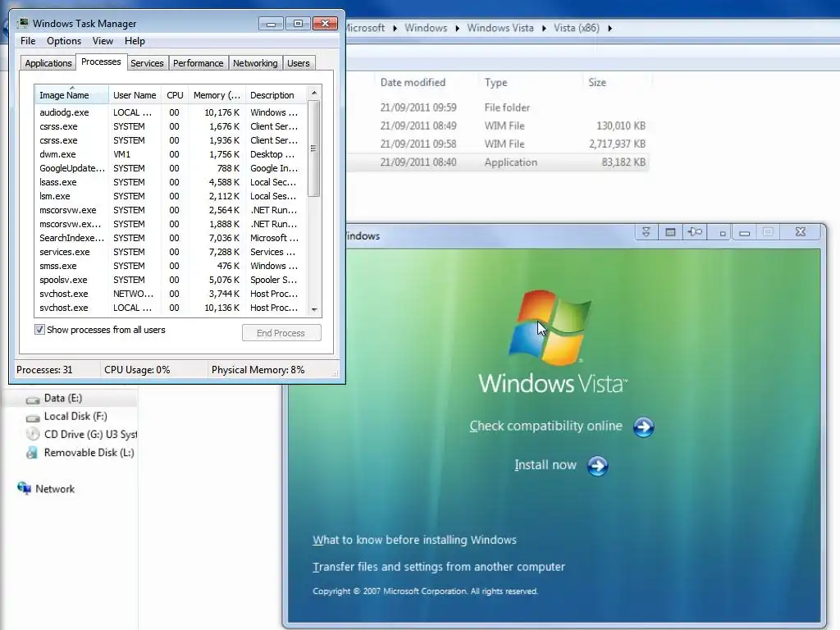Select the GoogleUpdate process row
This screenshot has width=840, height=630.
(x=171, y=168)
